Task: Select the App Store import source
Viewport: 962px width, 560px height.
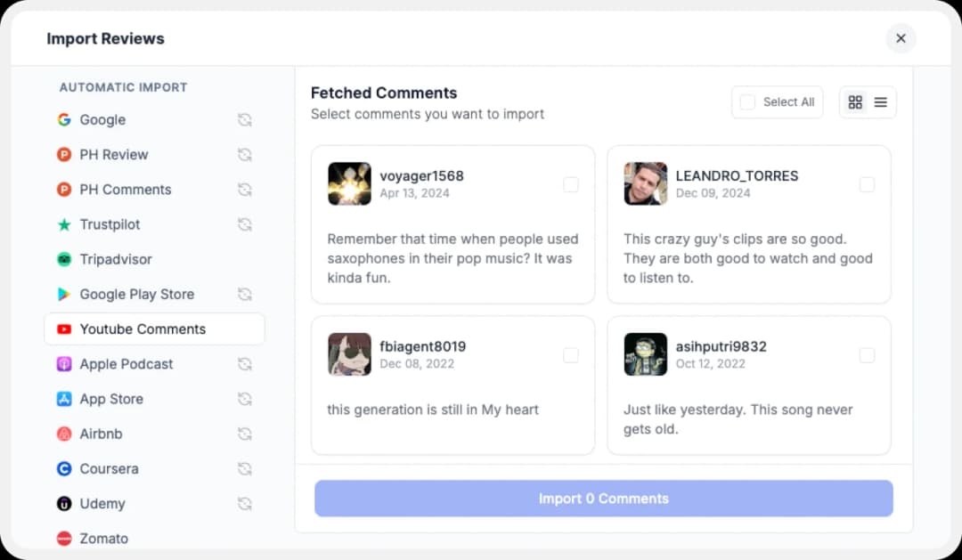Action: pyautogui.click(x=111, y=399)
